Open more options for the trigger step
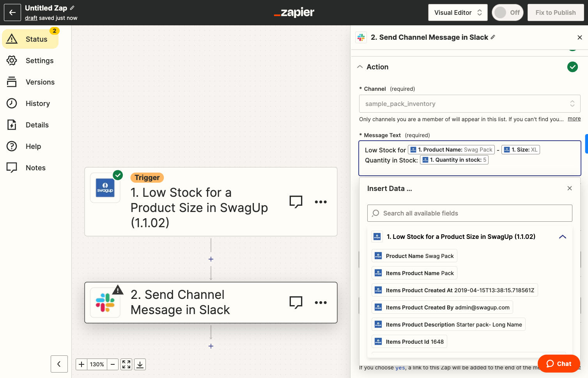The width and height of the screenshot is (588, 378). coord(321,202)
